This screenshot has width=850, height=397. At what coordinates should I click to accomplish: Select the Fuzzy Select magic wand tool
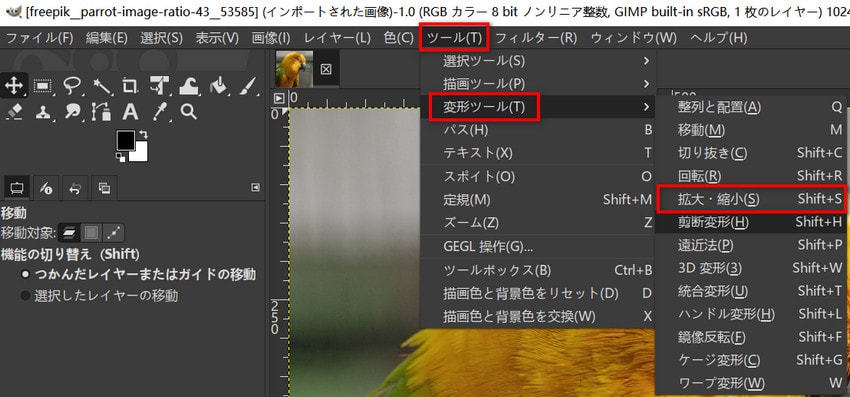click(x=101, y=86)
